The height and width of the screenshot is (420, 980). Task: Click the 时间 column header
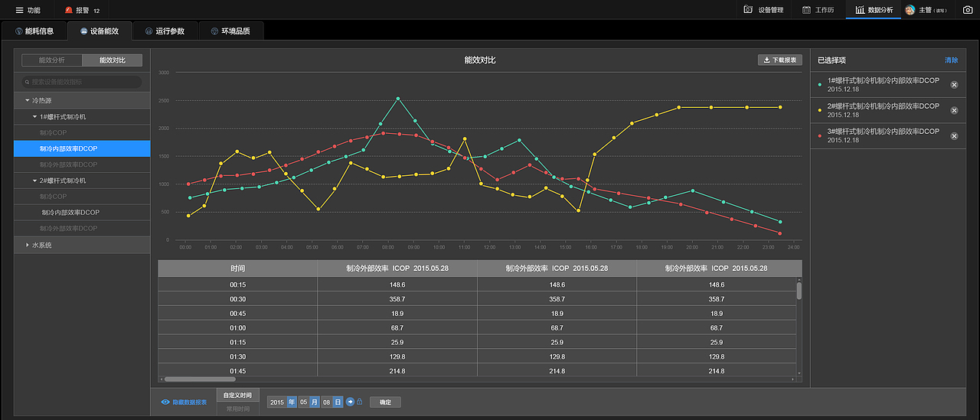coord(237,269)
